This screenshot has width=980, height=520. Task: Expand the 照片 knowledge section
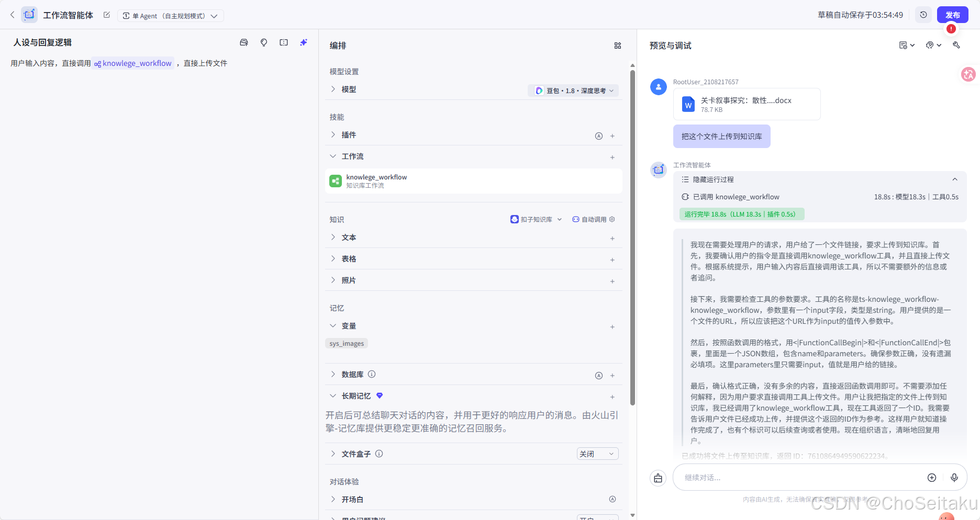click(x=333, y=280)
